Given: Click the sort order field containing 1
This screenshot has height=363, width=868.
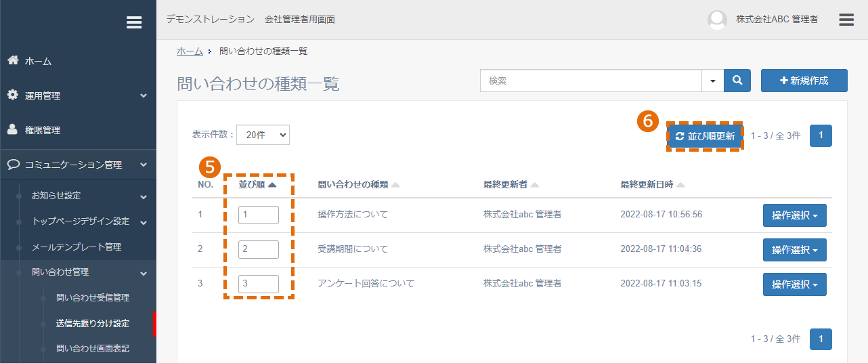Looking at the screenshot, I should (259, 215).
